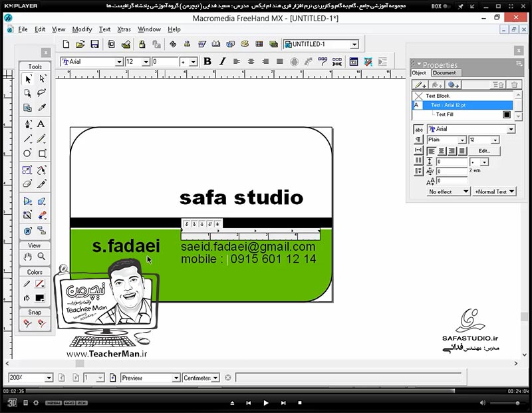Select the Subselect tool

42,78
